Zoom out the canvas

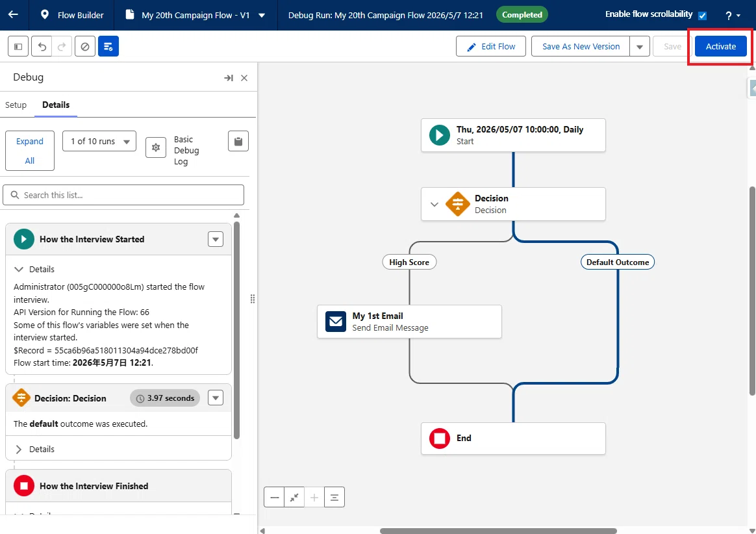(x=274, y=498)
